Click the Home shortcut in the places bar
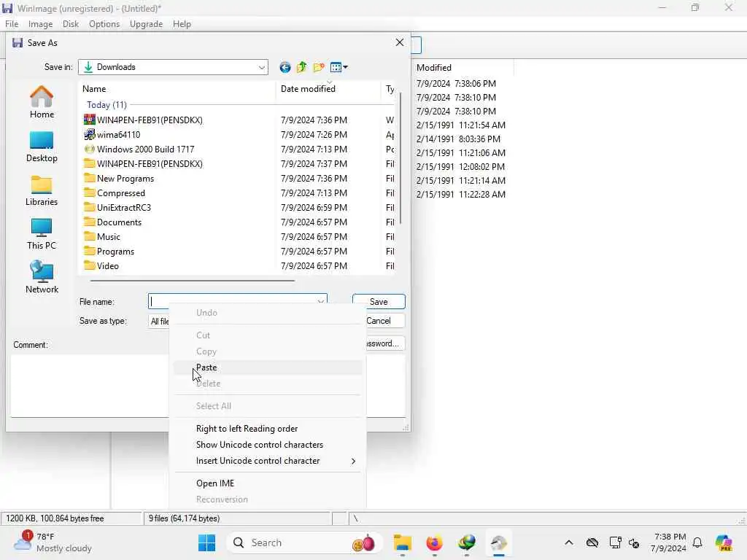Viewport: 747px width, 560px height. (x=42, y=102)
